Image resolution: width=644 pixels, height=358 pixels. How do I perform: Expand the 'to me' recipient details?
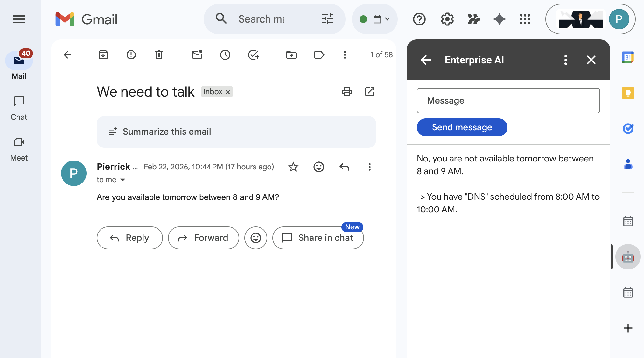(x=123, y=180)
